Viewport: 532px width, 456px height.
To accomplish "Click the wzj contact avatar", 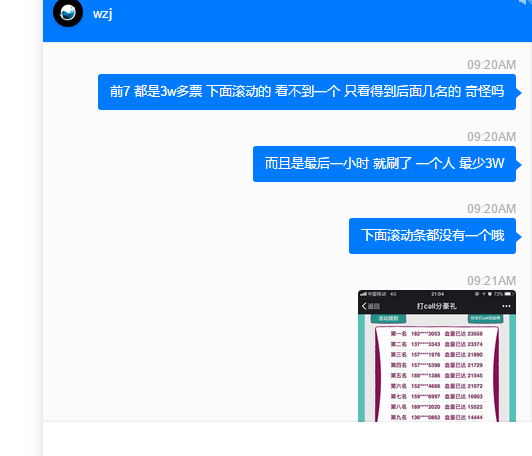I will click(68, 12).
